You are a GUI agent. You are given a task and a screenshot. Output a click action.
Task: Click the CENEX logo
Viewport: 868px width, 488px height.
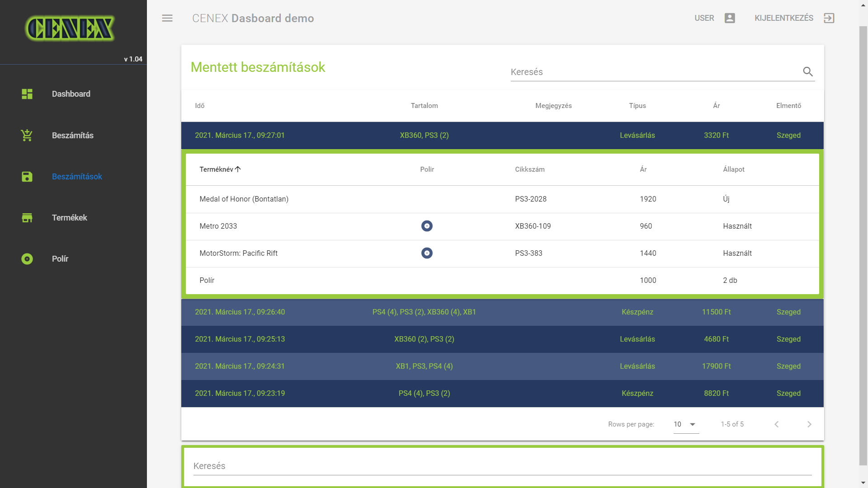[x=70, y=28]
